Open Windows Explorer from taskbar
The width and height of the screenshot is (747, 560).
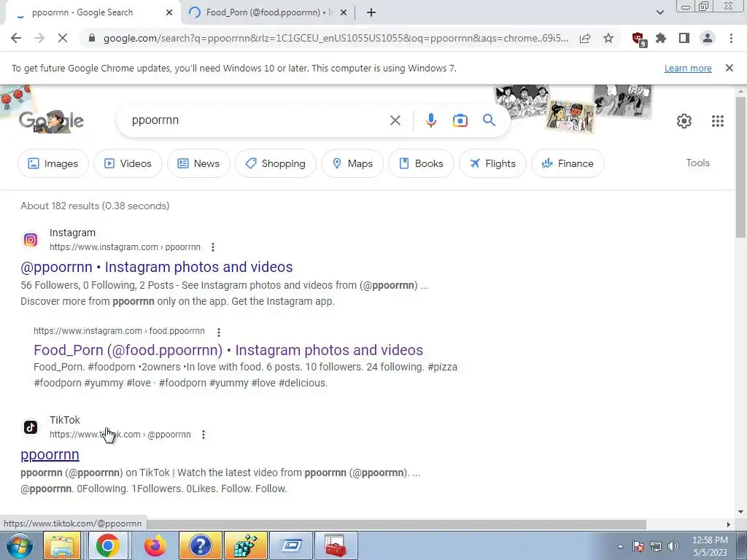(x=62, y=545)
